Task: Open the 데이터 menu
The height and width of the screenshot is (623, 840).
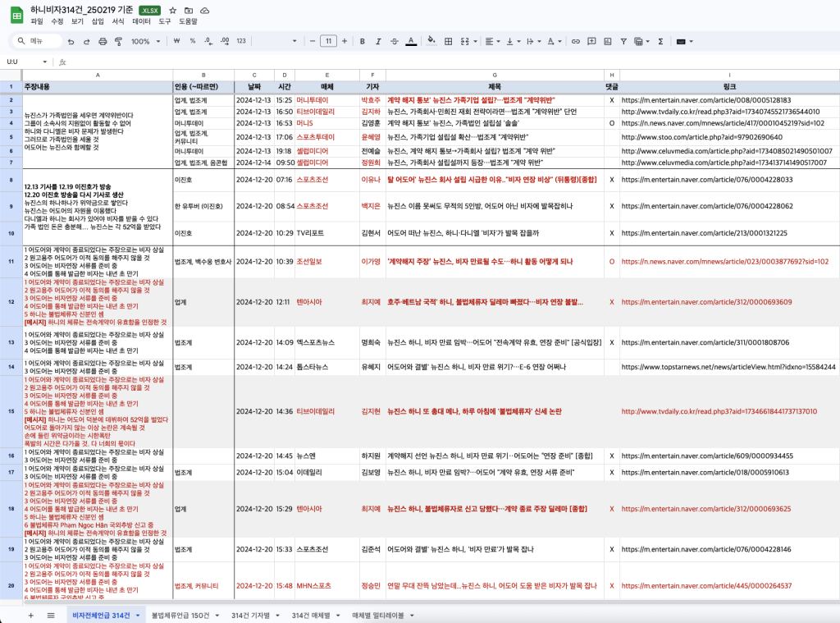Action: tap(141, 21)
